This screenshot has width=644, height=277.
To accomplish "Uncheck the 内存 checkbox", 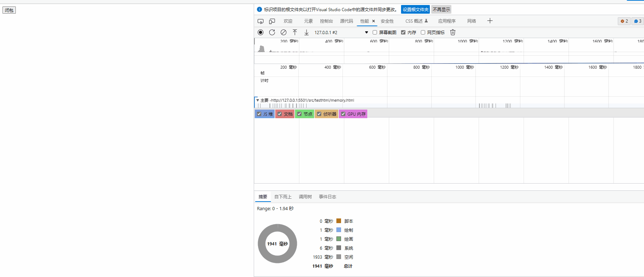I will [403, 32].
